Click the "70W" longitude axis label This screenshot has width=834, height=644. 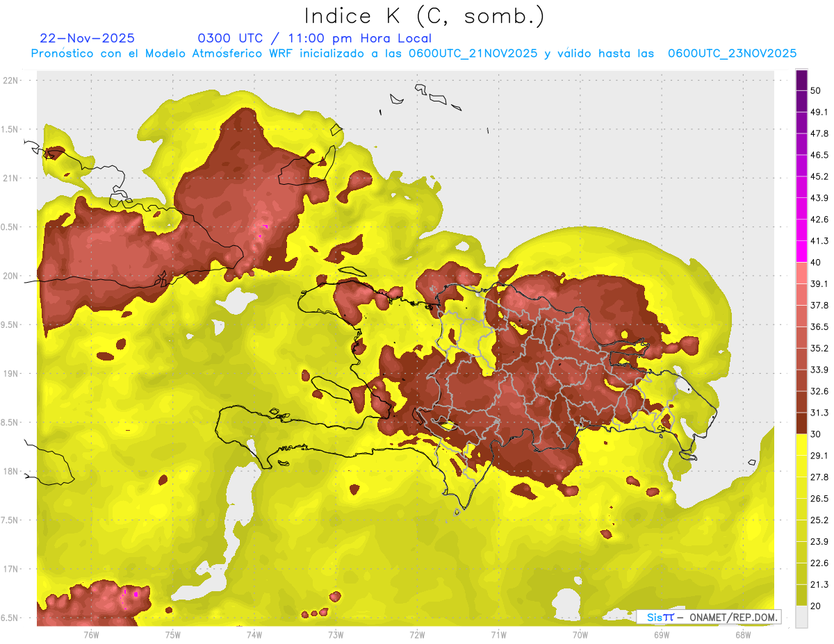[580, 634]
